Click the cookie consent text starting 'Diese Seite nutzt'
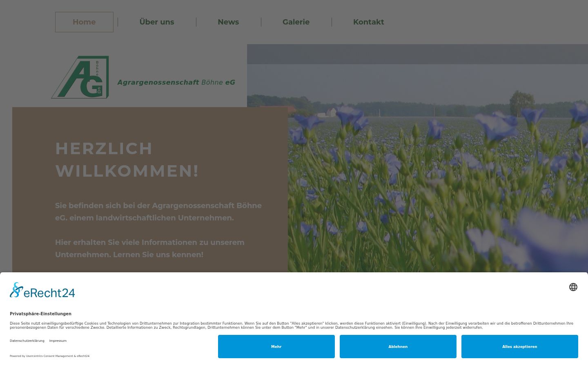 [x=292, y=325]
